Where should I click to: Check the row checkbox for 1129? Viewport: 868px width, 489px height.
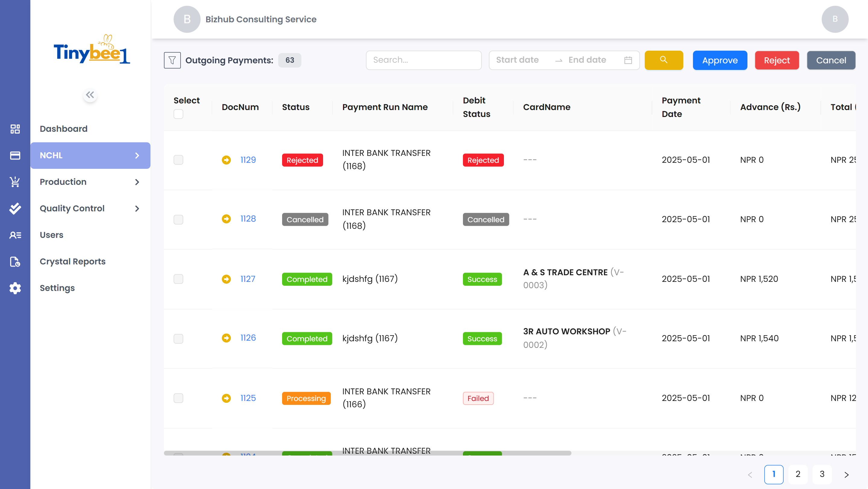click(x=178, y=160)
